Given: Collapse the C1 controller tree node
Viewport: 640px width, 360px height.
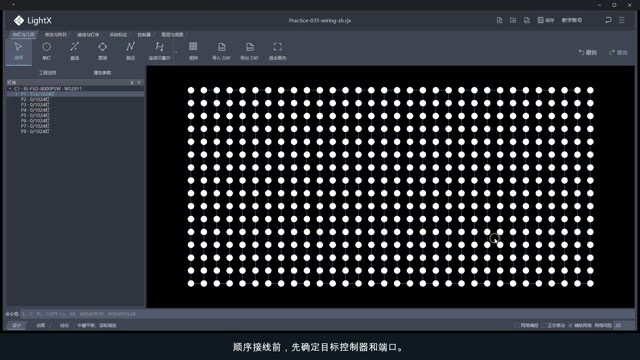Looking at the screenshot, I should [x=10, y=88].
